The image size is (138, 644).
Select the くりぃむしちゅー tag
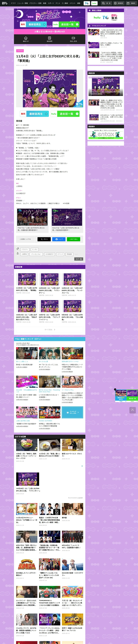[36, 254]
